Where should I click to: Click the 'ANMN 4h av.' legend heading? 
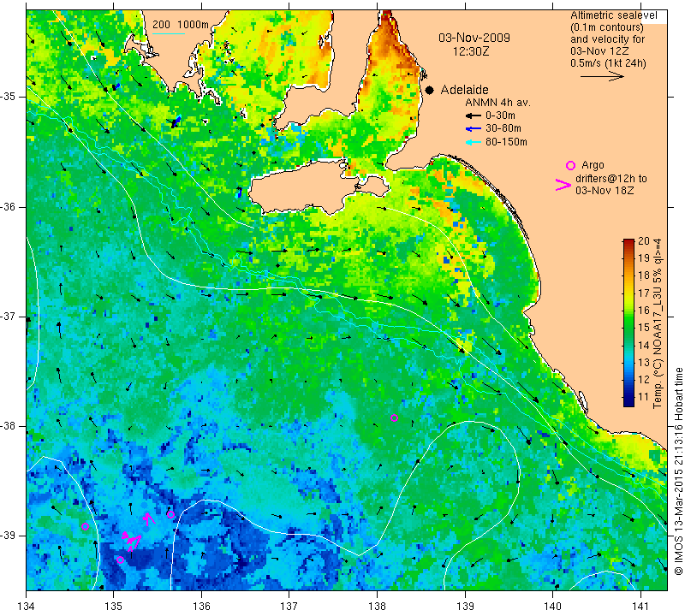[x=497, y=103]
